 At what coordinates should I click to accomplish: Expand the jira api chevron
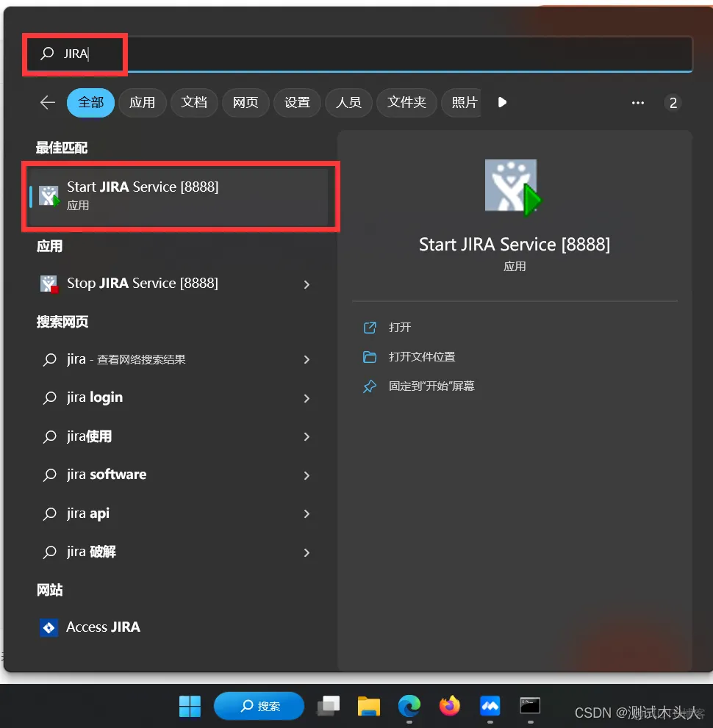tap(306, 513)
